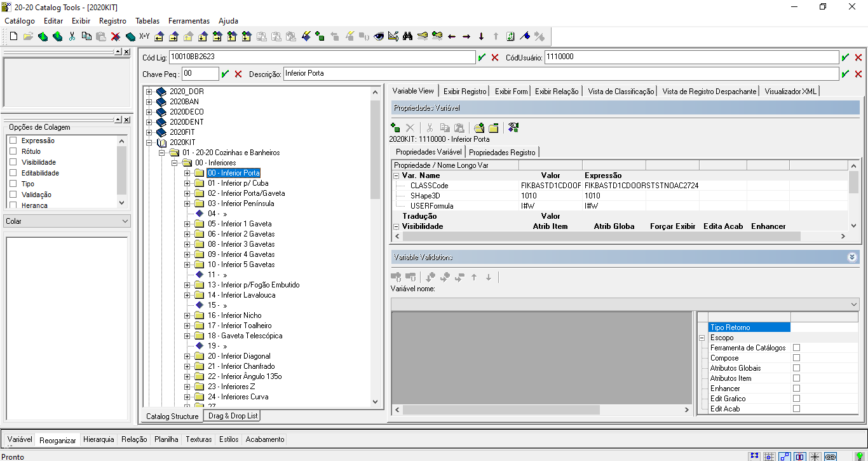Add a variable with green plus icon
Image resolution: width=868 pixels, height=461 pixels.
coord(395,128)
